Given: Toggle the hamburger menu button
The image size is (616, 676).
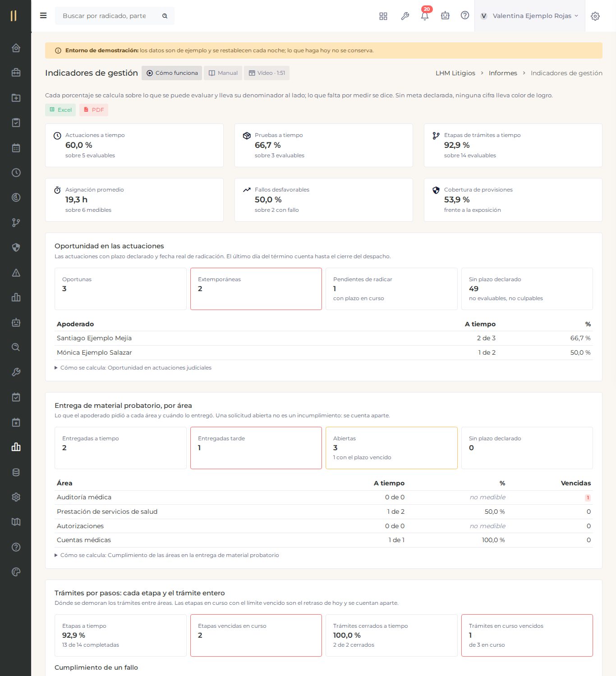Looking at the screenshot, I should (x=43, y=16).
